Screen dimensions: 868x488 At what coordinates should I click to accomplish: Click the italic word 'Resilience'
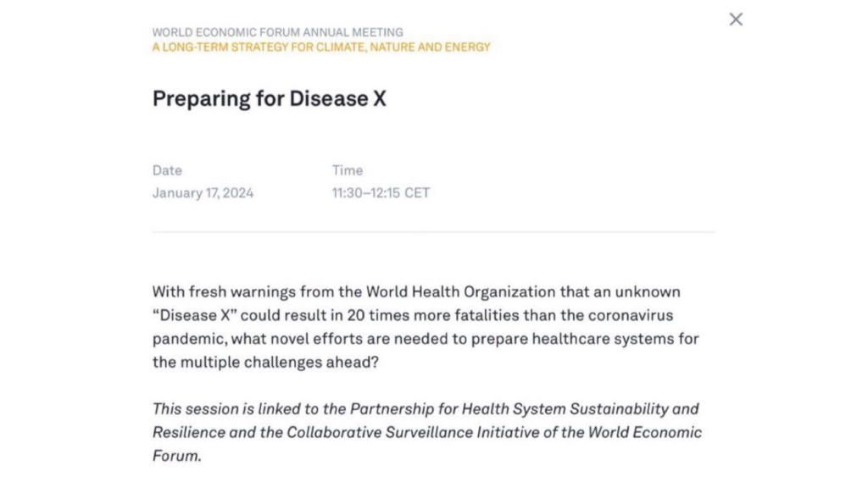click(189, 432)
